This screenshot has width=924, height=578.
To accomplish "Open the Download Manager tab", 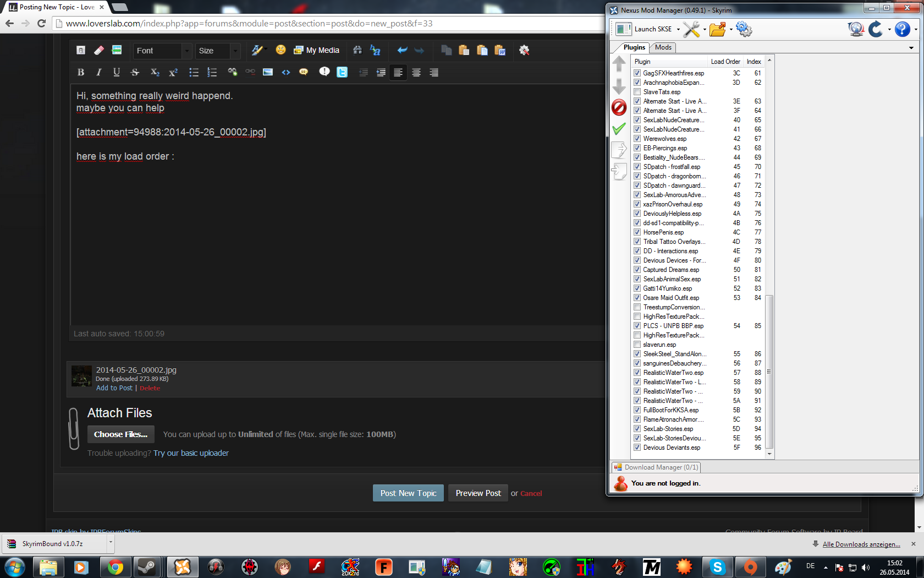I will [x=656, y=467].
